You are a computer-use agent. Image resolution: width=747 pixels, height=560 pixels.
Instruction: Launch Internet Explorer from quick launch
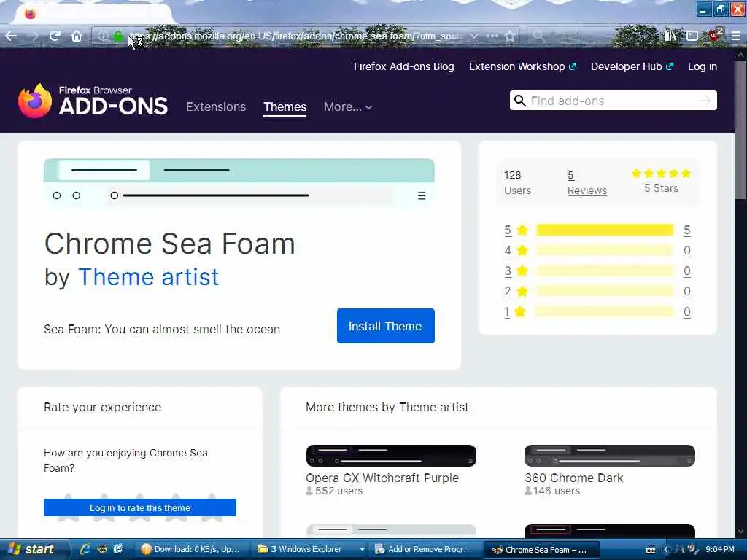(85, 549)
